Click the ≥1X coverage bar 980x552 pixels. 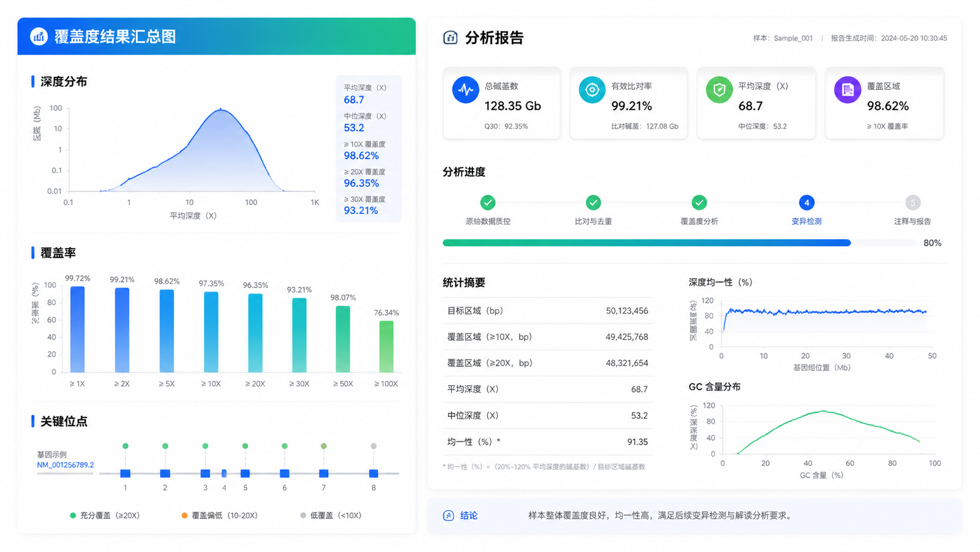click(x=77, y=329)
